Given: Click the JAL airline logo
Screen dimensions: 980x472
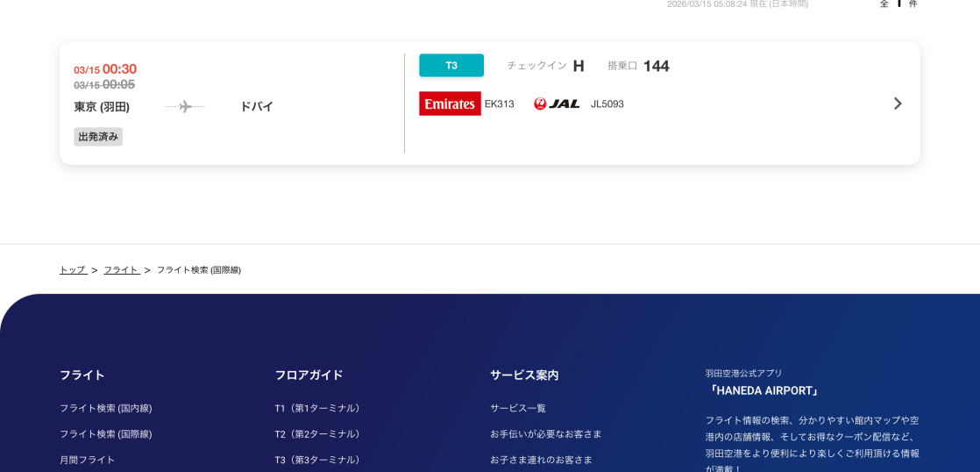Looking at the screenshot, I should click(x=557, y=104).
